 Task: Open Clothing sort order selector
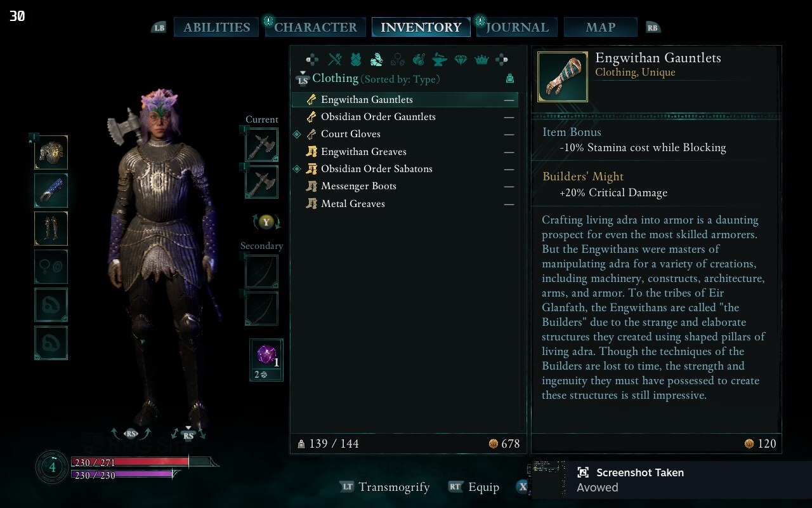click(400, 79)
